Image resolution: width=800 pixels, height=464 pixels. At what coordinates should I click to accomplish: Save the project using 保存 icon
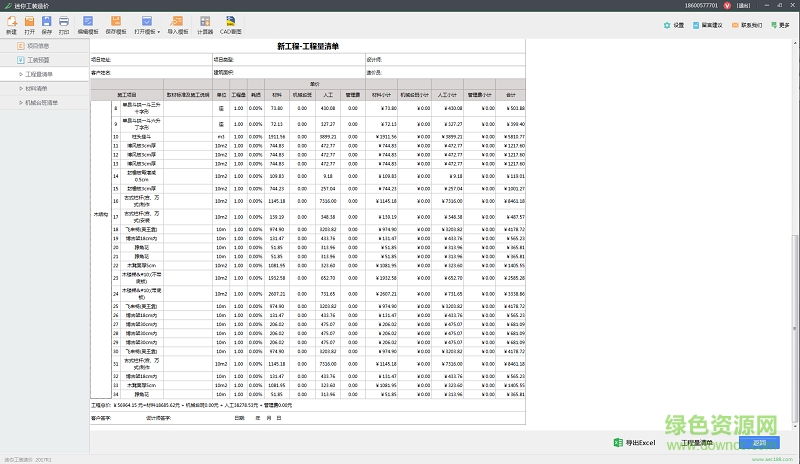coord(46,24)
